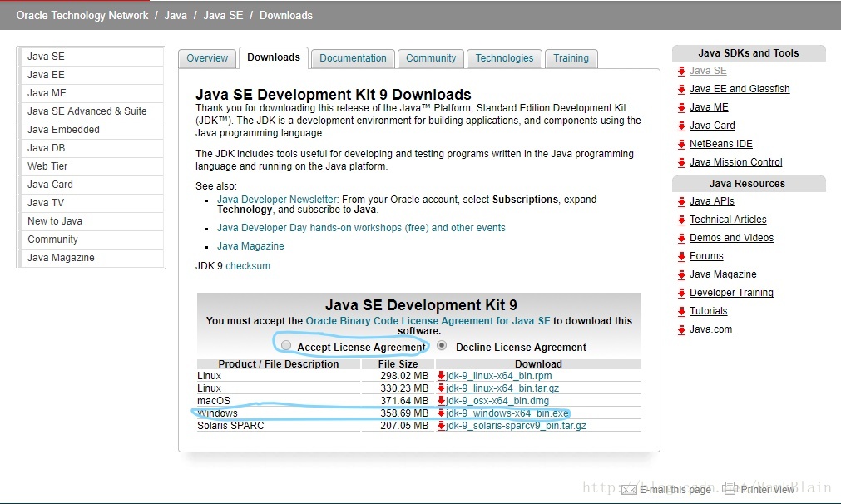Click Oracle Technology Network breadcrumb

tap(82, 15)
